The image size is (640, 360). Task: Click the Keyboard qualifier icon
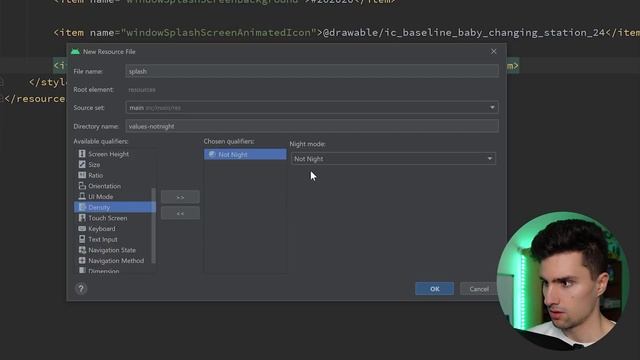[82, 229]
